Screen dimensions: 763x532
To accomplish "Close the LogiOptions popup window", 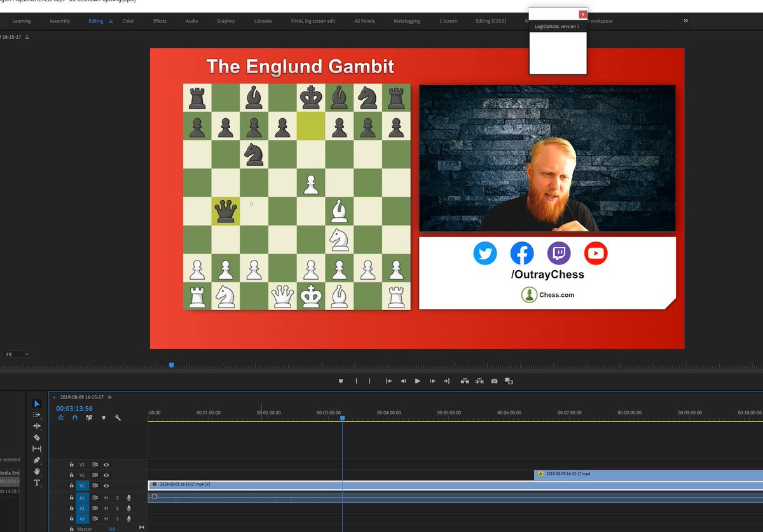I will (582, 14).
